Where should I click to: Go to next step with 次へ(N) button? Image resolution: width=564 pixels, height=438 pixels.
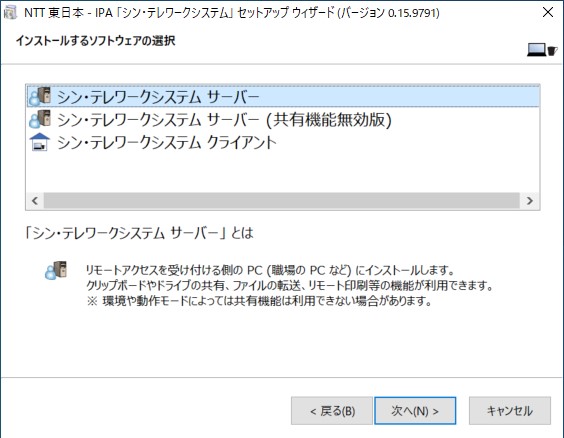415,411
